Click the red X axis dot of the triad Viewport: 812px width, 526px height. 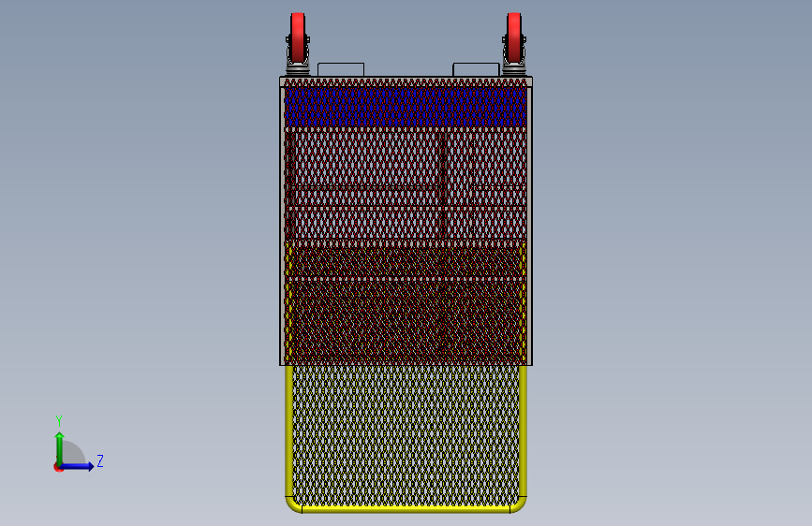[58, 467]
